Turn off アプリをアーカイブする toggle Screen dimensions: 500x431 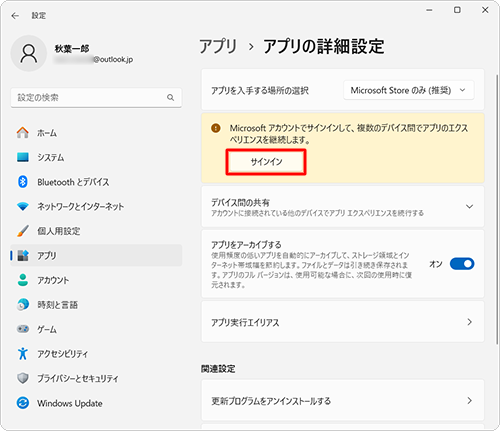click(x=462, y=264)
